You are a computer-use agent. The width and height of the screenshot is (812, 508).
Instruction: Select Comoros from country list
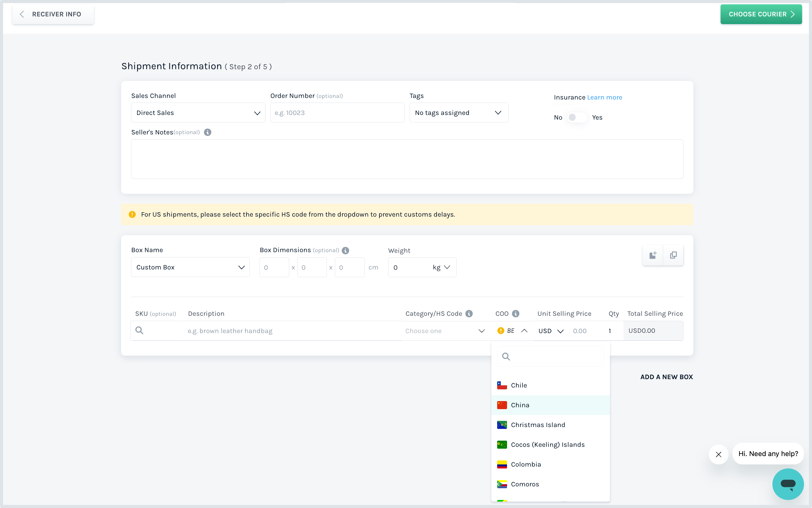(x=550, y=484)
